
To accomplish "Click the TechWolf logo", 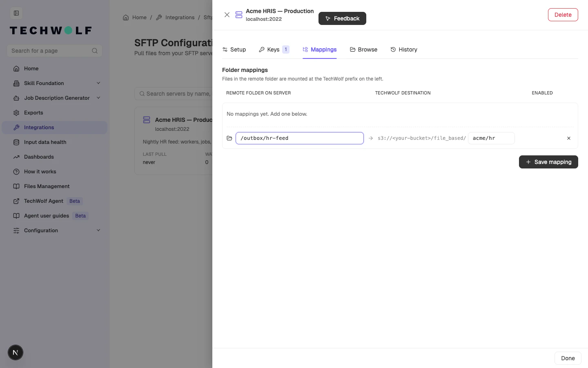I will tap(51, 31).
